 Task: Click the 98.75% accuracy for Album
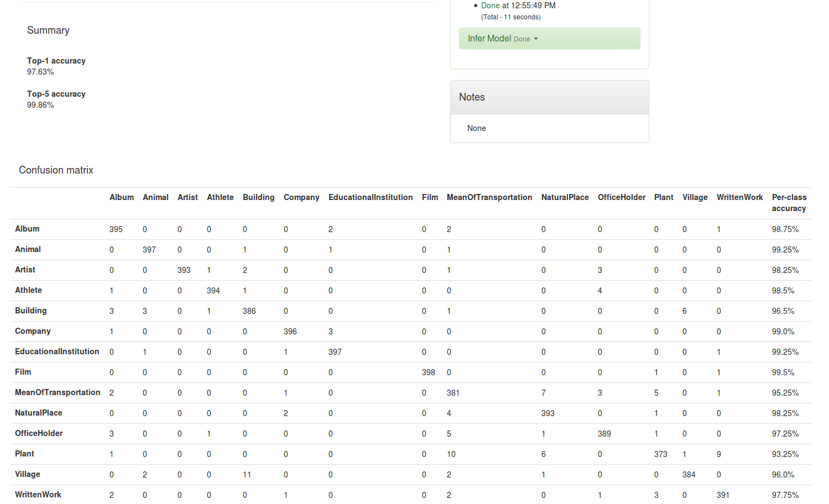(x=785, y=229)
